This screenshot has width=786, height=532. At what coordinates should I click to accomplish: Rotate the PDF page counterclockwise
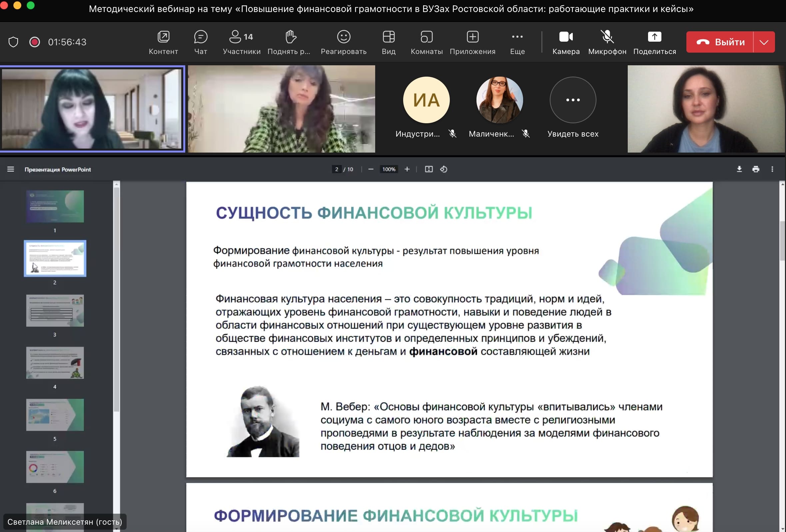click(x=443, y=169)
